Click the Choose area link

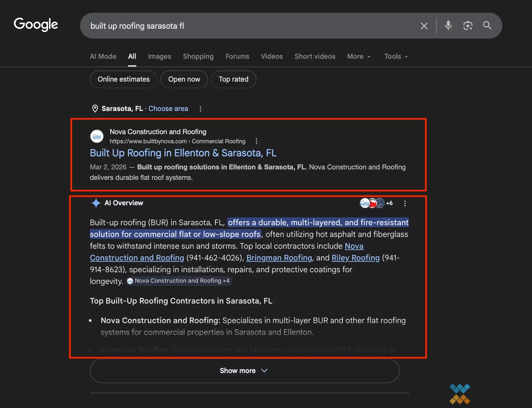click(x=168, y=109)
